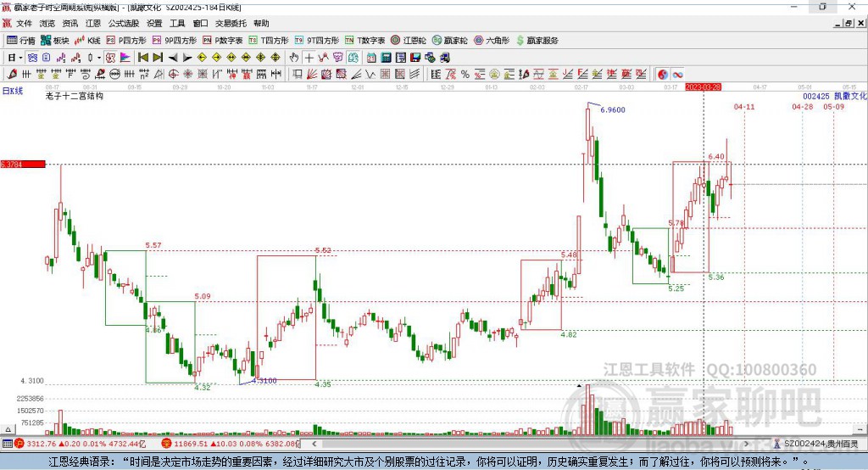868x470 pixels.
Task: Select the circle crosshair target tool
Action: tap(173, 75)
